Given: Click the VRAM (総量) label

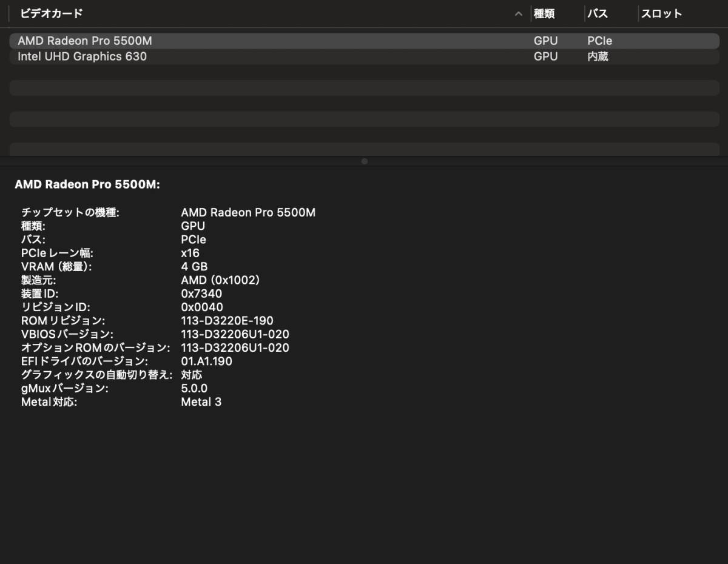Looking at the screenshot, I should click(57, 266).
